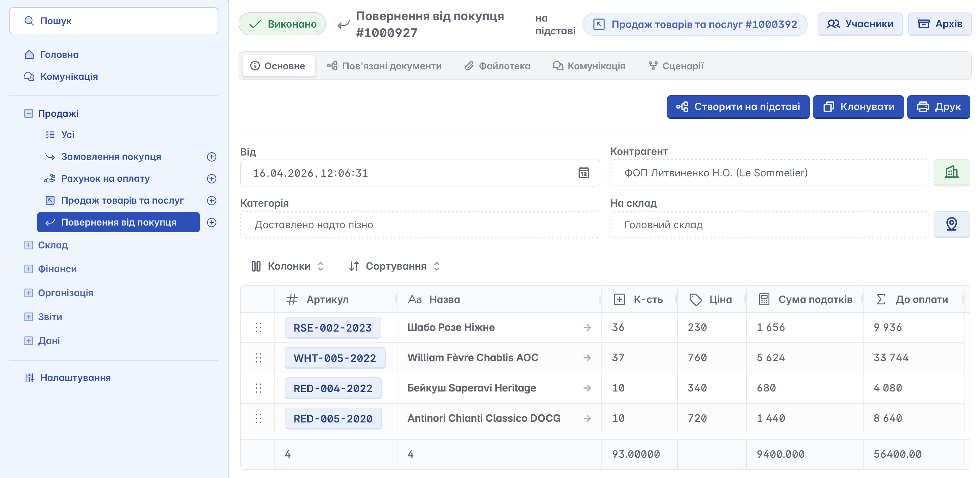The width and height of the screenshot is (980, 478).
Task: Expand the Фінанси section
Action: pos(29,269)
